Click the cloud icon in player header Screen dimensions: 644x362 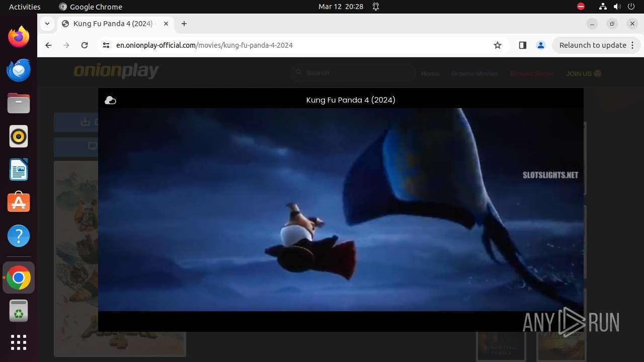point(110,101)
